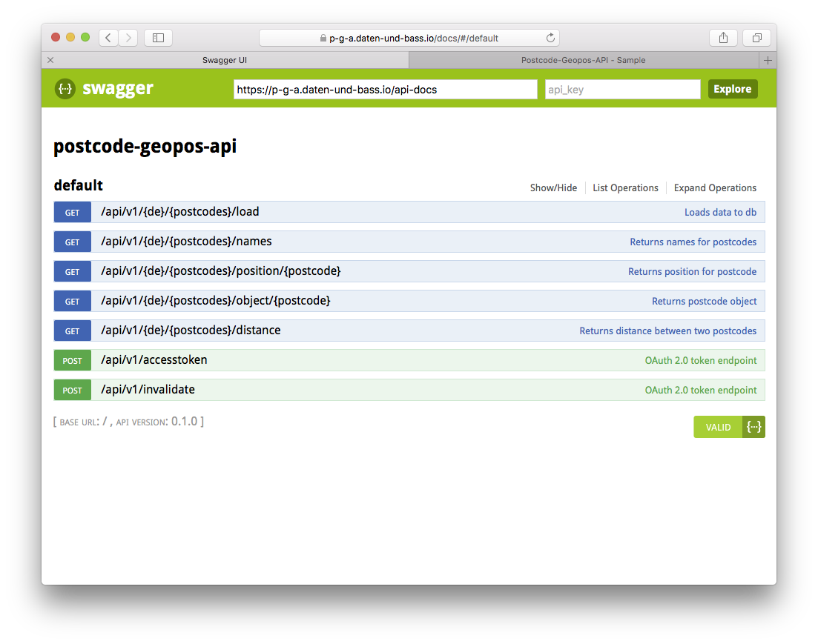Click the List Operations link
Viewport: 818px width, 644px height.
pyautogui.click(x=625, y=187)
